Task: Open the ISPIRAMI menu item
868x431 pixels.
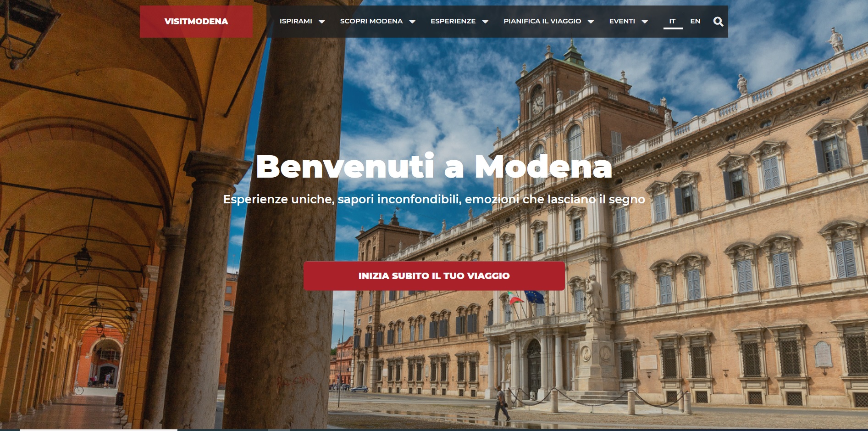Action: coord(296,21)
